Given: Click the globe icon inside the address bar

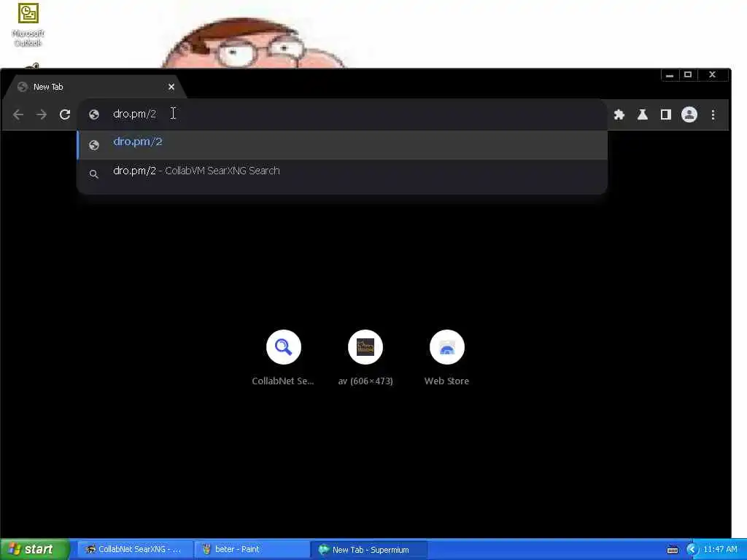Looking at the screenshot, I should tap(94, 114).
